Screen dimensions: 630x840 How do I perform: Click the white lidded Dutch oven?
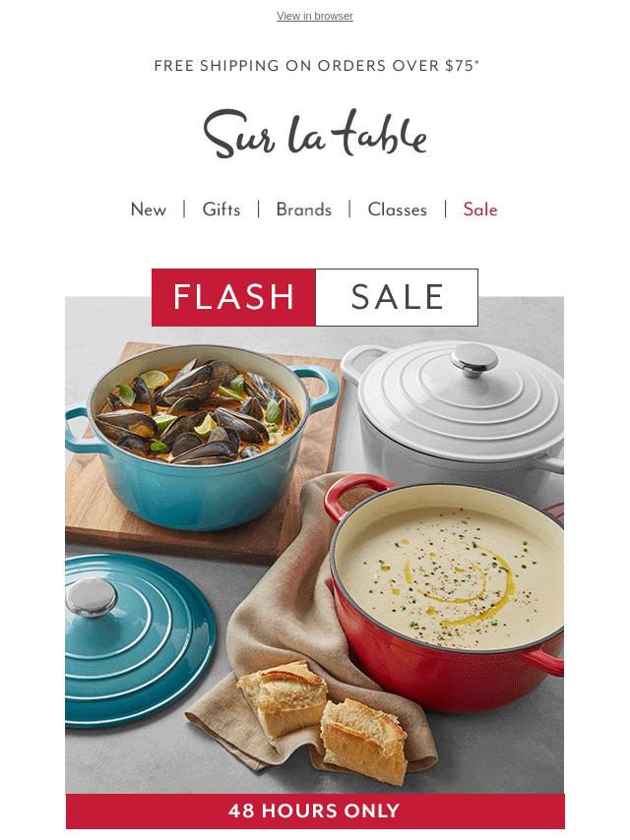click(x=455, y=412)
